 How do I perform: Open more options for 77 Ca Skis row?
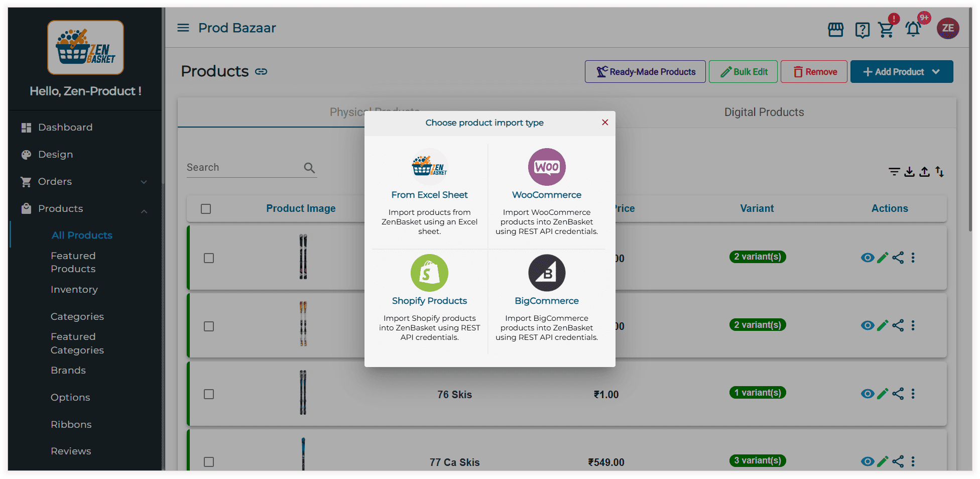(913, 461)
